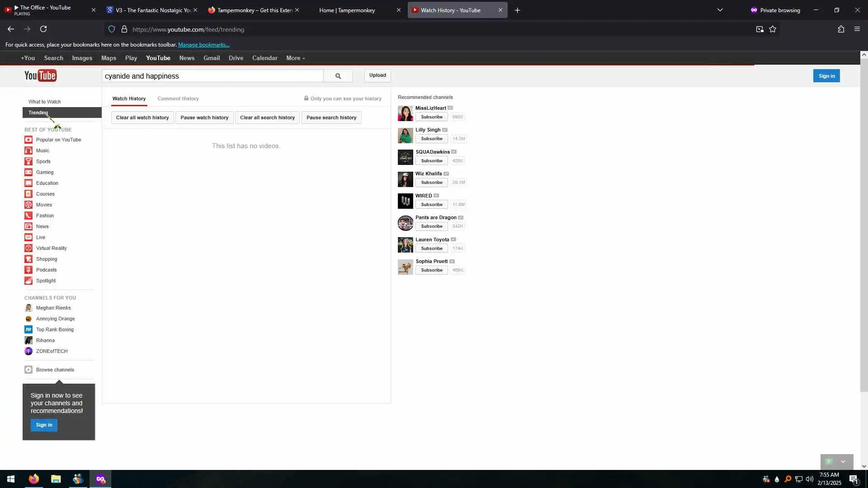Expand the More dropdown in Google bar
Image resolution: width=868 pixels, height=488 pixels.
(295, 58)
